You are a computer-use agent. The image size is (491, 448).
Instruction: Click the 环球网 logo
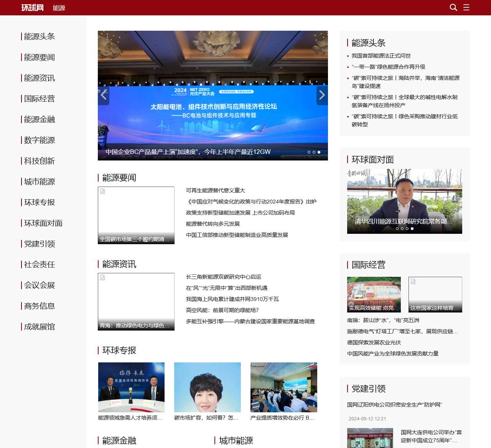[32, 8]
